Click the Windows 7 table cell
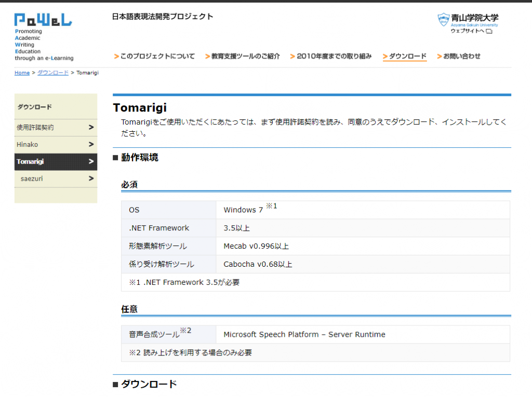The image size is (532, 397). [x=363, y=210]
